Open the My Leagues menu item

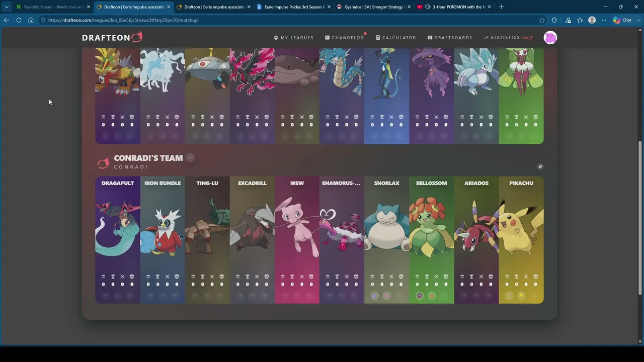coord(293,38)
